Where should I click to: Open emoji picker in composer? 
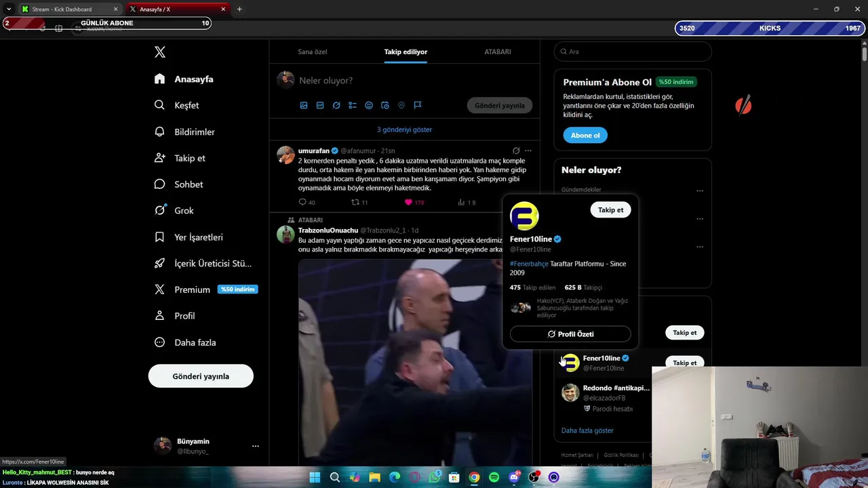(x=369, y=106)
